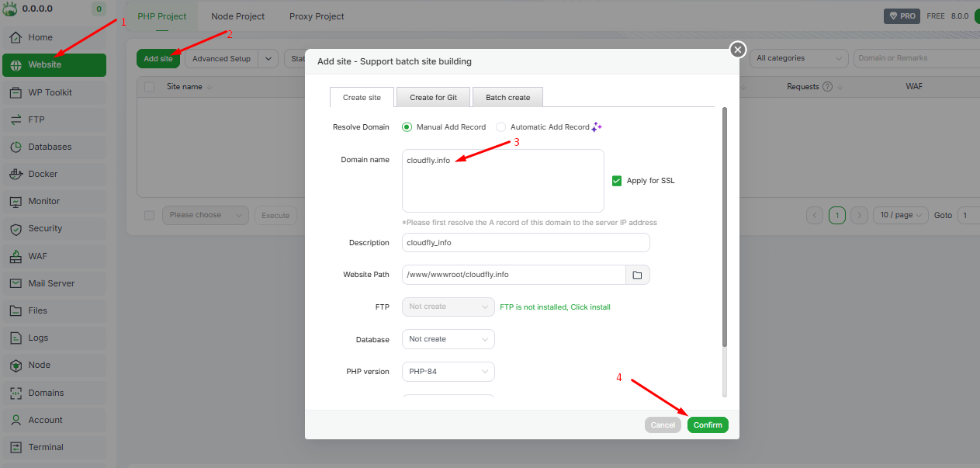The image size is (980, 468).
Task: Expand the PHP version dropdown
Action: 448,372
